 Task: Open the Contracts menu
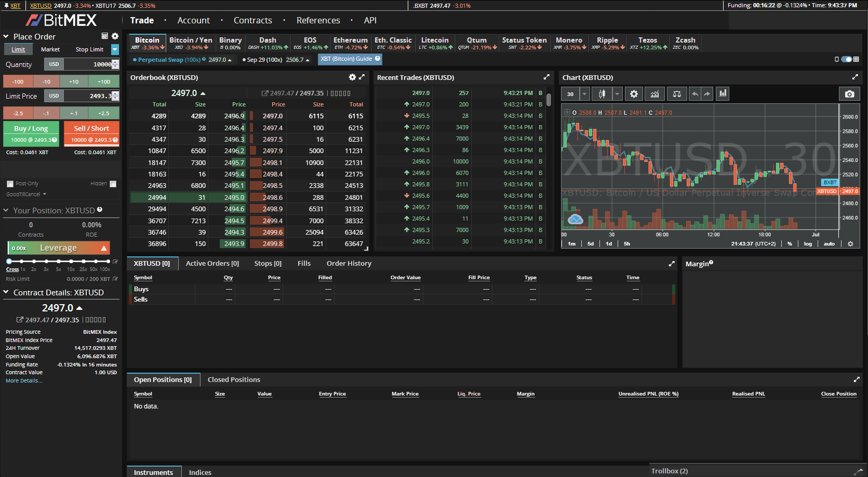253,20
